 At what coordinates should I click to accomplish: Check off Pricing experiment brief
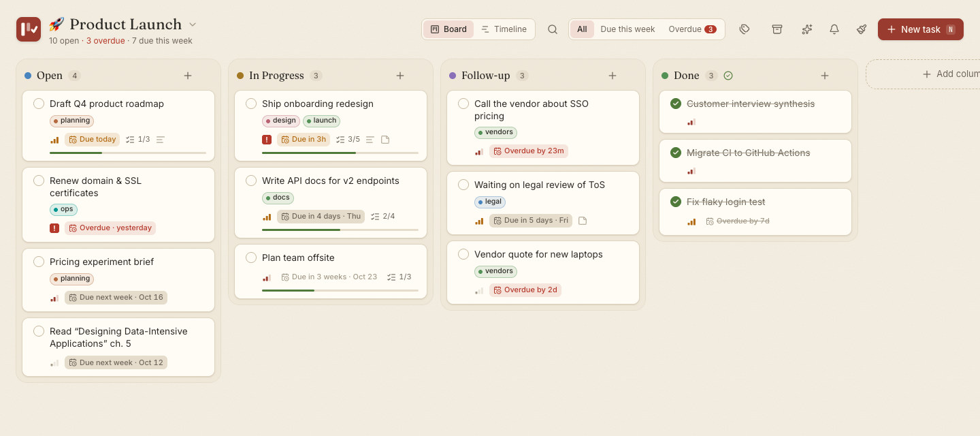point(39,262)
